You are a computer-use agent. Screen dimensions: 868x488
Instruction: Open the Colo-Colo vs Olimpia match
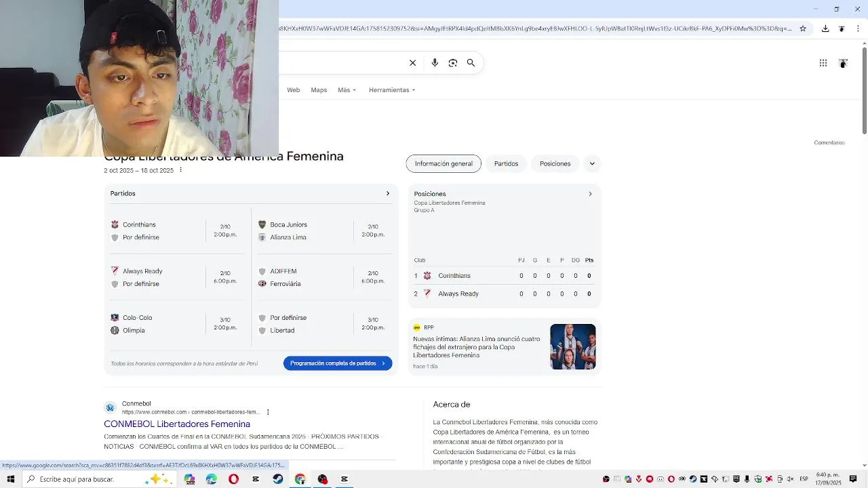[177, 324]
